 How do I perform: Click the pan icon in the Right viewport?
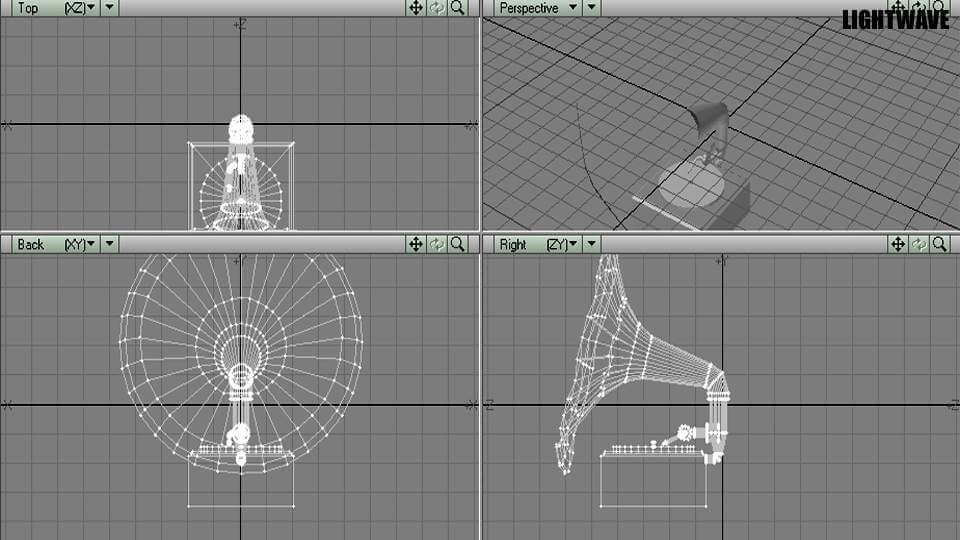[898, 244]
